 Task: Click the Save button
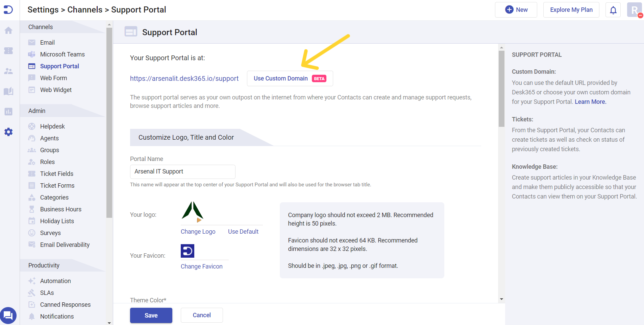[x=151, y=315]
